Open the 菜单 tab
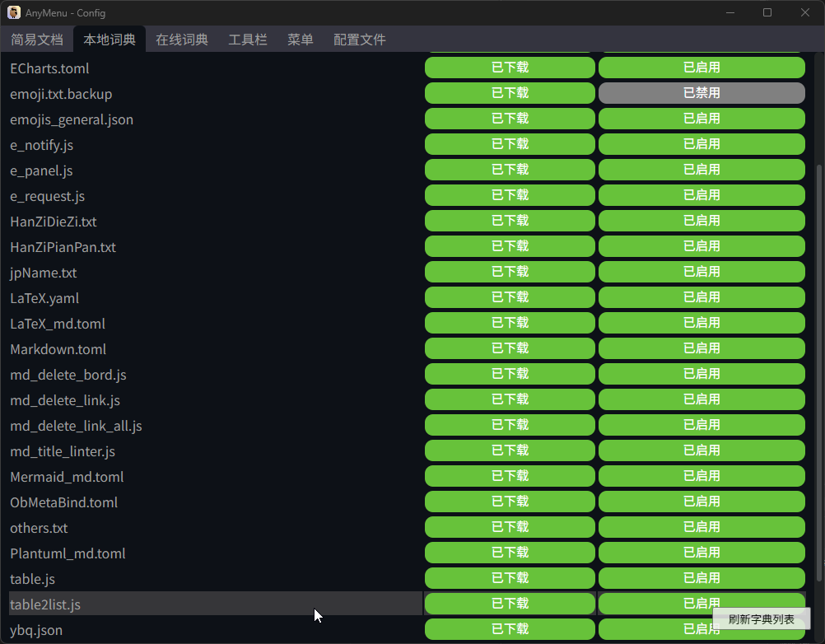 [x=301, y=40]
